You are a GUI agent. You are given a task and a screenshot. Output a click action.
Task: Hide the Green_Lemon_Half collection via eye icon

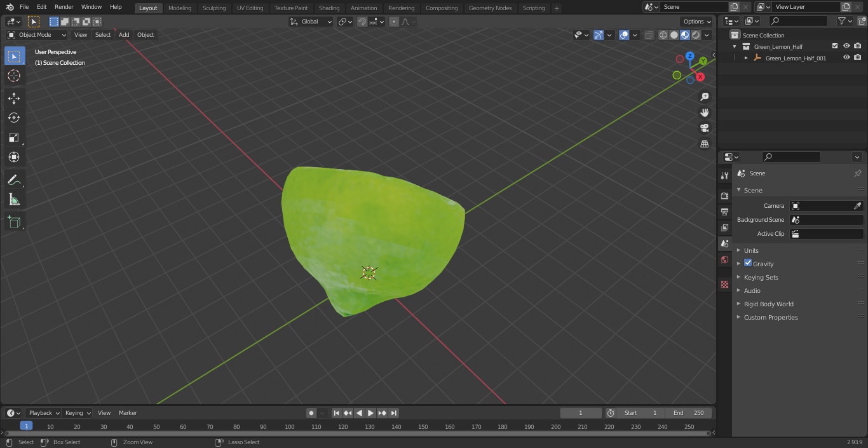(846, 46)
